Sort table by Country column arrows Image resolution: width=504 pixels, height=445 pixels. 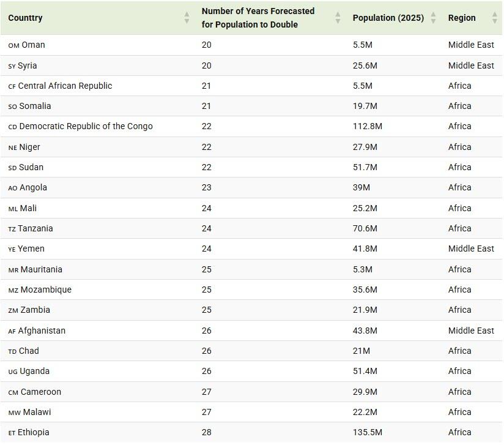187,18
